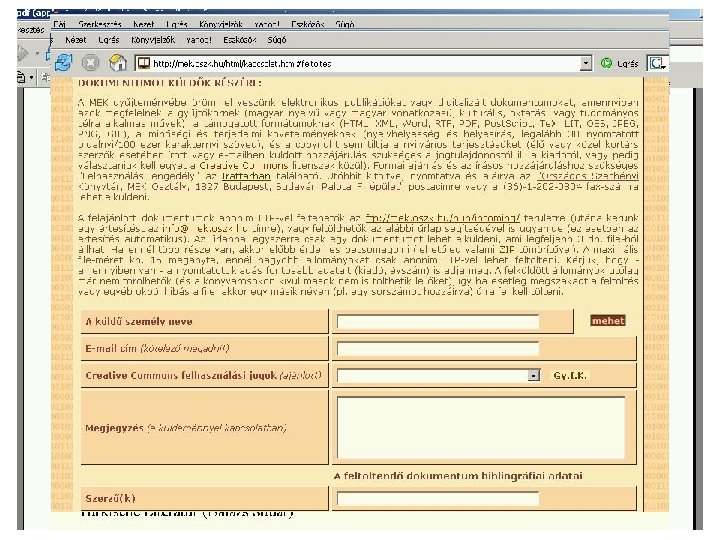This screenshot has height=540, width=720.
Task: Click the Országos Széchényi address link
Action: pos(588,176)
